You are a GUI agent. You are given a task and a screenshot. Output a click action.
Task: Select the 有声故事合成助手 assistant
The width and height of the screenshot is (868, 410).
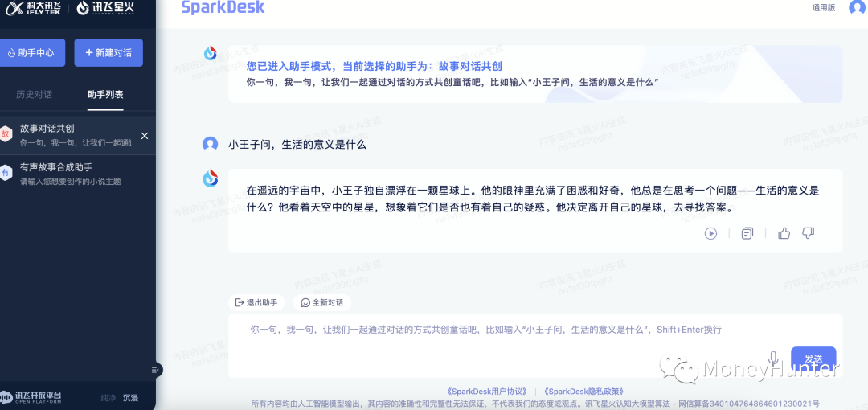point(77,174)
